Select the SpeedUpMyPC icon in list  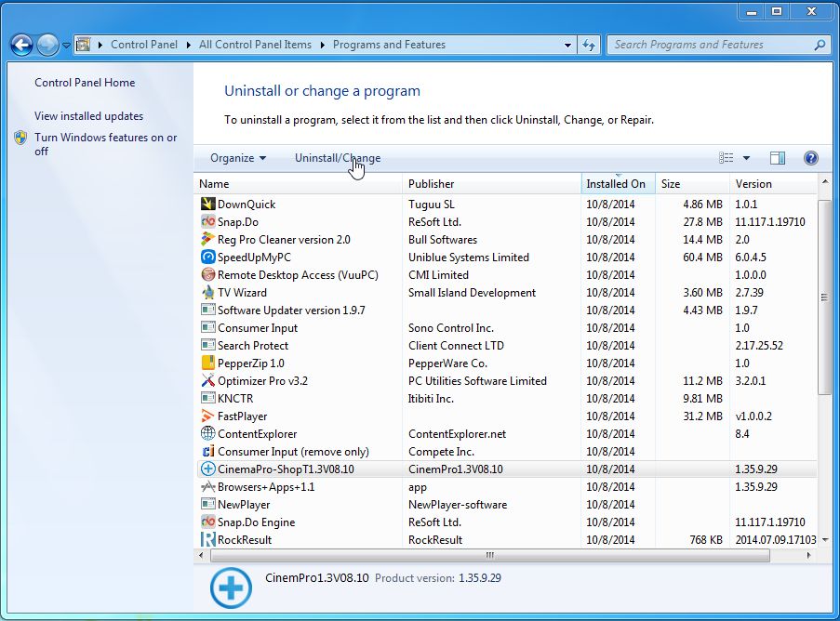(208, 258)
